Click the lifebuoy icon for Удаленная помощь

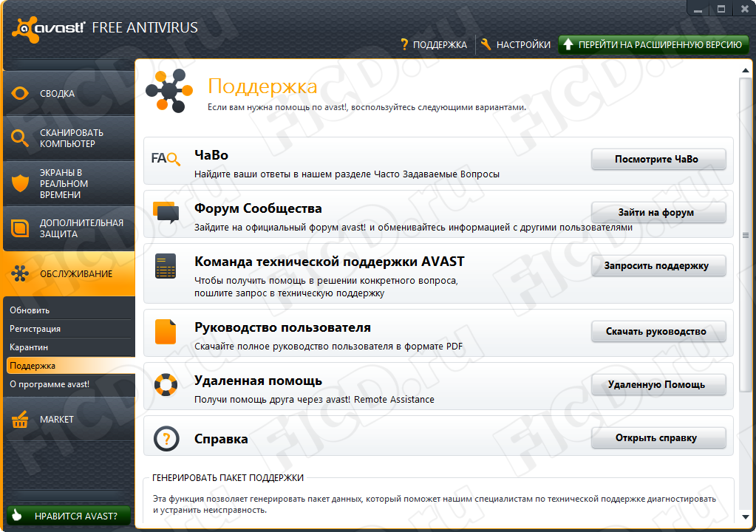point(166,384)
